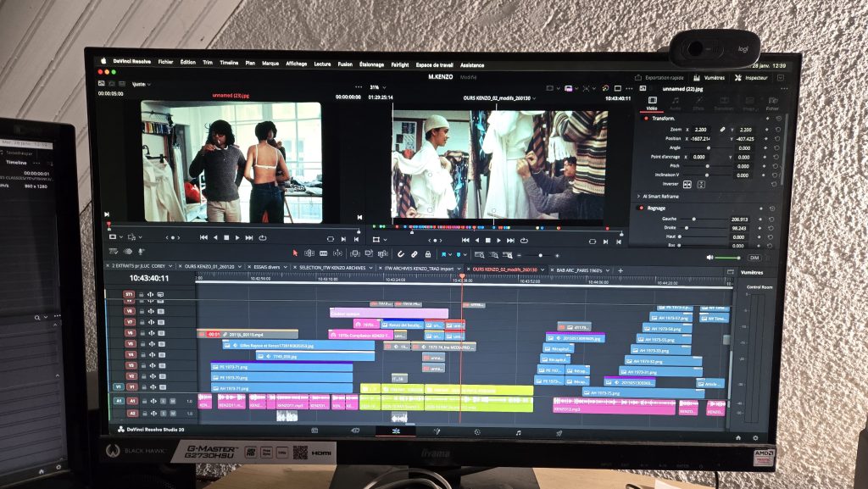Viewport: 868px width, 489px height.
Task: Mute audio track A1 with M button
Action: tap(173, 400)
